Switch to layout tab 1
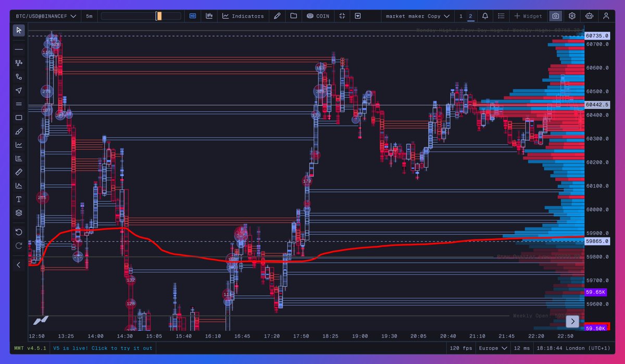The width and height of the screenshot is (625, 364). [x=461, y=16]
